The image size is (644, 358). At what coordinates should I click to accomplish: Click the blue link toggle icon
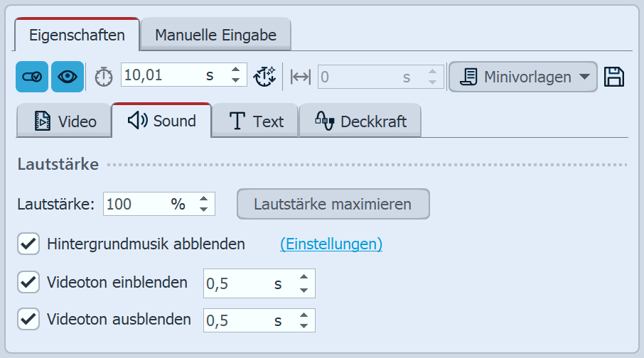click(x=32, y=77)
